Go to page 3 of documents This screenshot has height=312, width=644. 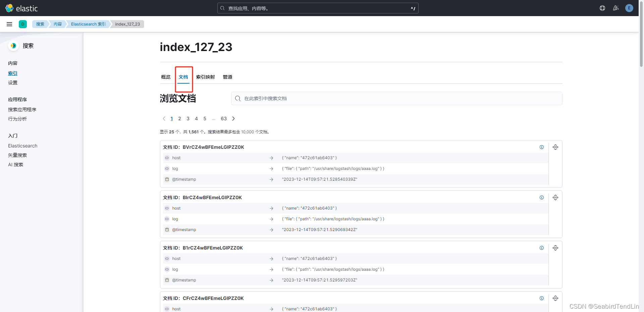click(x=188, y=119)
